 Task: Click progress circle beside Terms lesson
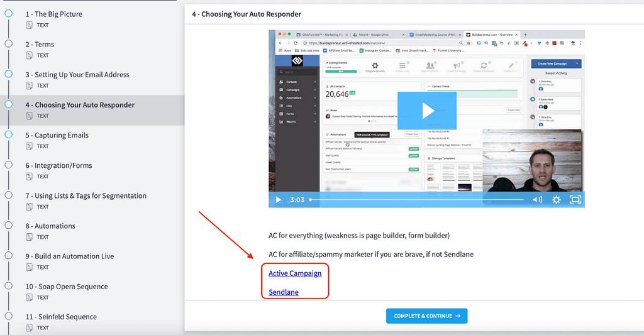click(8, 43)
